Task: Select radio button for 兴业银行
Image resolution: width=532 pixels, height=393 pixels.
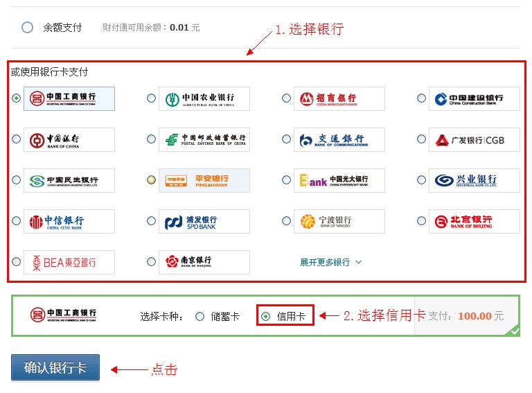Action: pyautogui.click(x=421, y=180)
